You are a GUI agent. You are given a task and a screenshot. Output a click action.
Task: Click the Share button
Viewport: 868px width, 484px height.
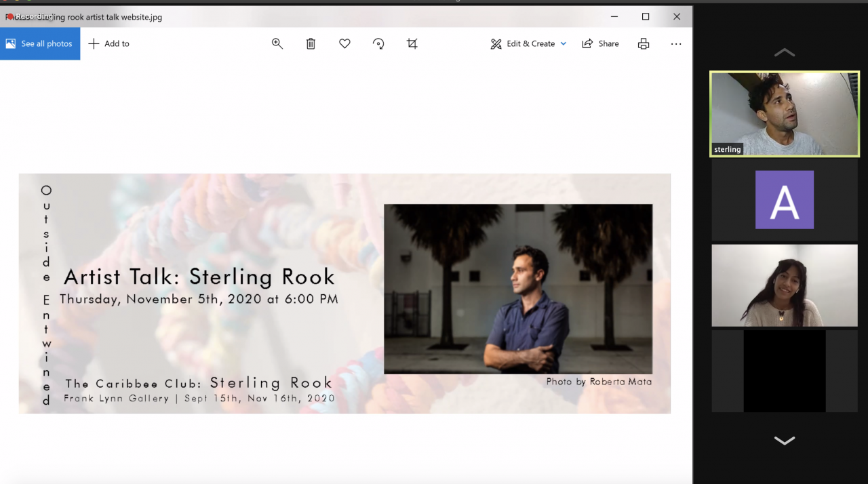point(600,43)
